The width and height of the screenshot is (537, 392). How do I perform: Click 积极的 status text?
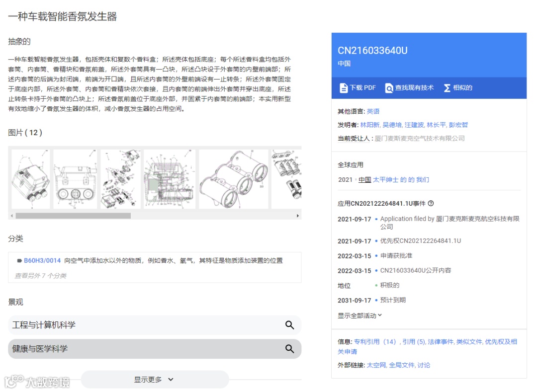(390, 285)
